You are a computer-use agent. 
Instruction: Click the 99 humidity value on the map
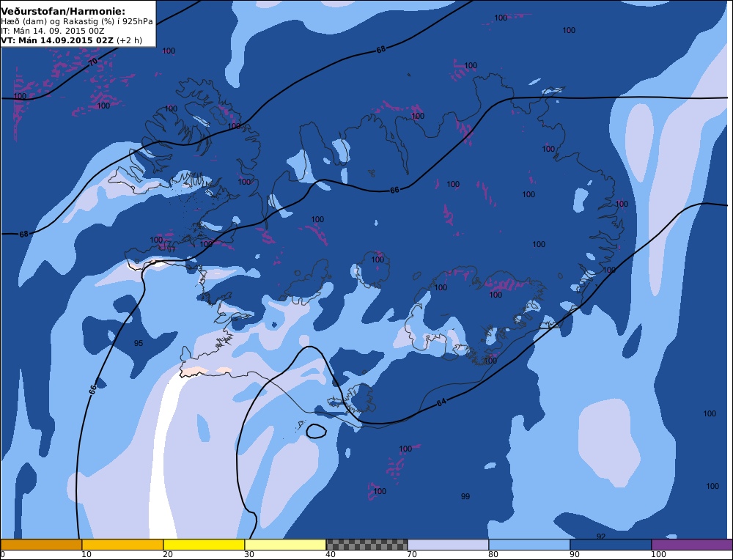point(465,496)
